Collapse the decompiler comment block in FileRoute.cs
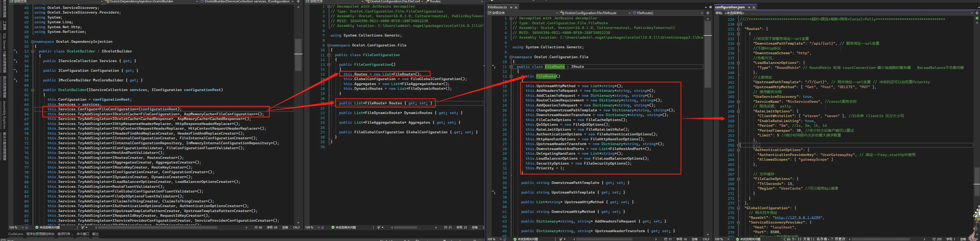 511,18
